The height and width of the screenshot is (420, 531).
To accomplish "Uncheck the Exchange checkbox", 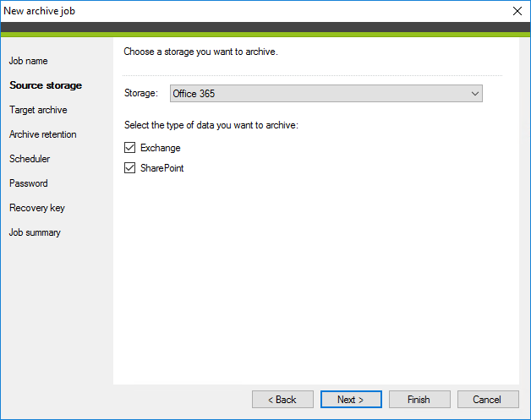I will (130, 148).
